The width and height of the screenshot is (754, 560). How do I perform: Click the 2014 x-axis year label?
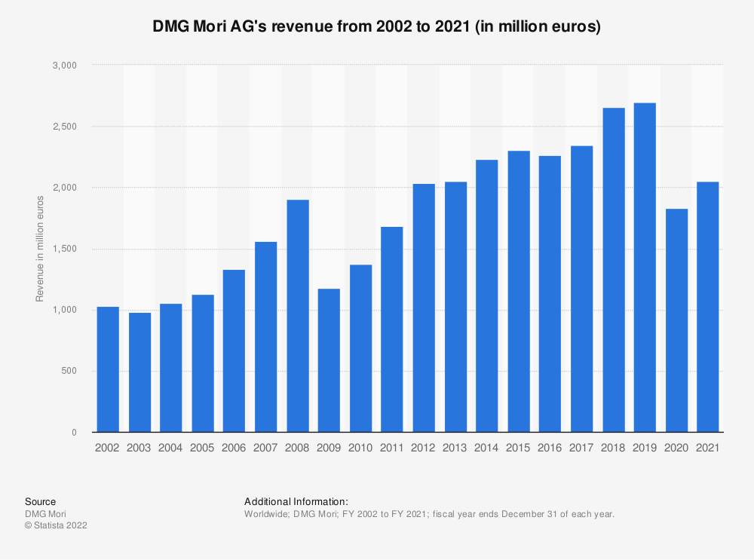coord(486,448)
